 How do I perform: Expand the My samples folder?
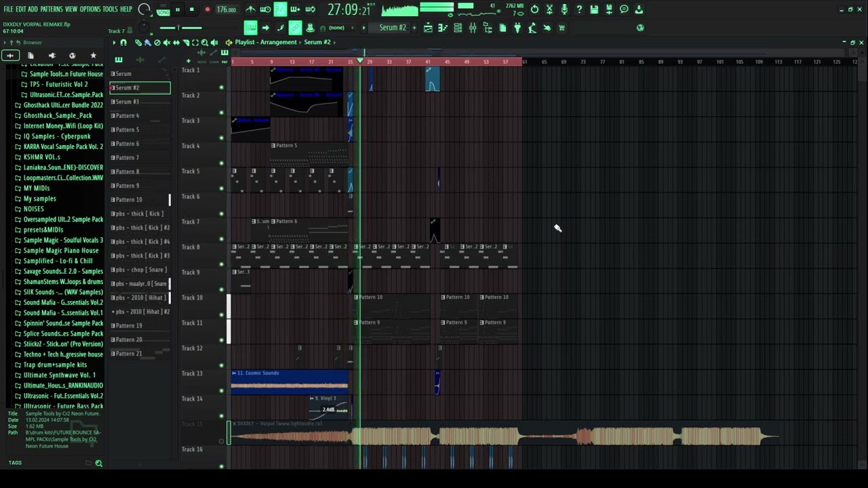click(39, 199)
